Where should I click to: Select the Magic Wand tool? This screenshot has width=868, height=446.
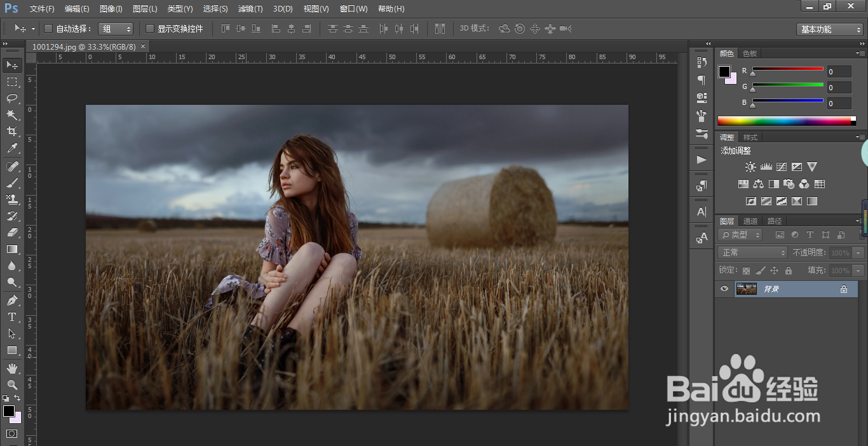coord(12,115)
